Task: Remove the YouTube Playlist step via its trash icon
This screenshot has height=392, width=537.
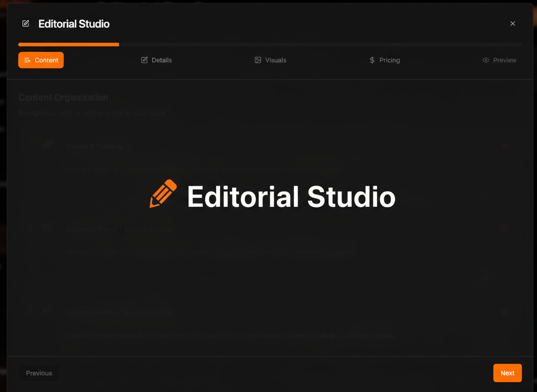Action: tap(505, 312)
